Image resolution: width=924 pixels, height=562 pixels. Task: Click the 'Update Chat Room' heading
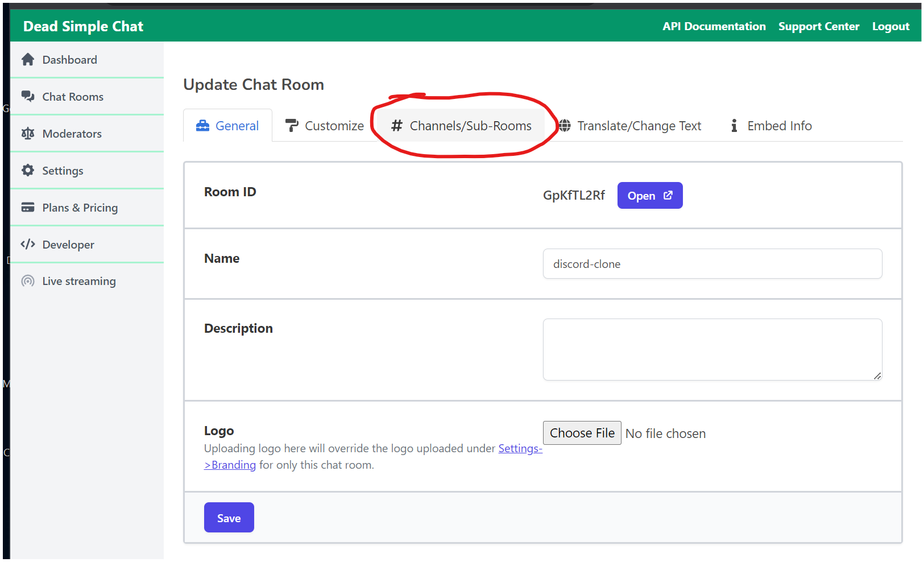coord(254,85)
